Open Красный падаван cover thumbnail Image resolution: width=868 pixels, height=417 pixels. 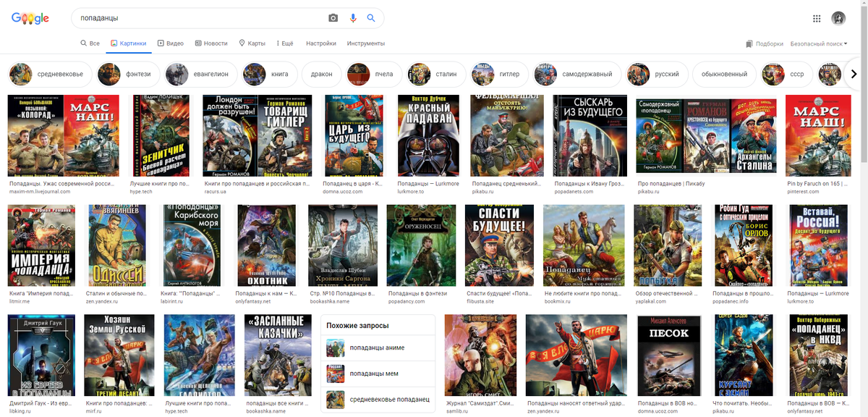[429, 136]
